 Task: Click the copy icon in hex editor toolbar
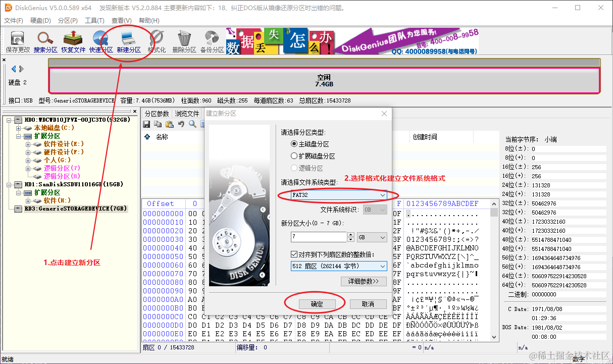pos(158,124)
